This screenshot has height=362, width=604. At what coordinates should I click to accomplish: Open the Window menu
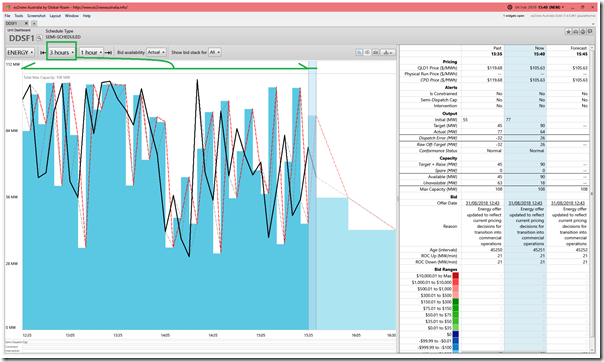[72, 16]
